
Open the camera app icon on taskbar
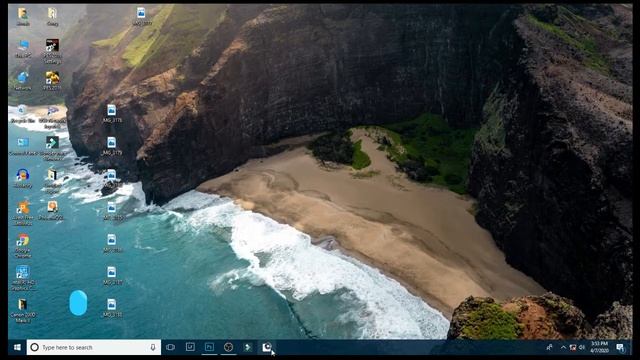click(267, 347)
